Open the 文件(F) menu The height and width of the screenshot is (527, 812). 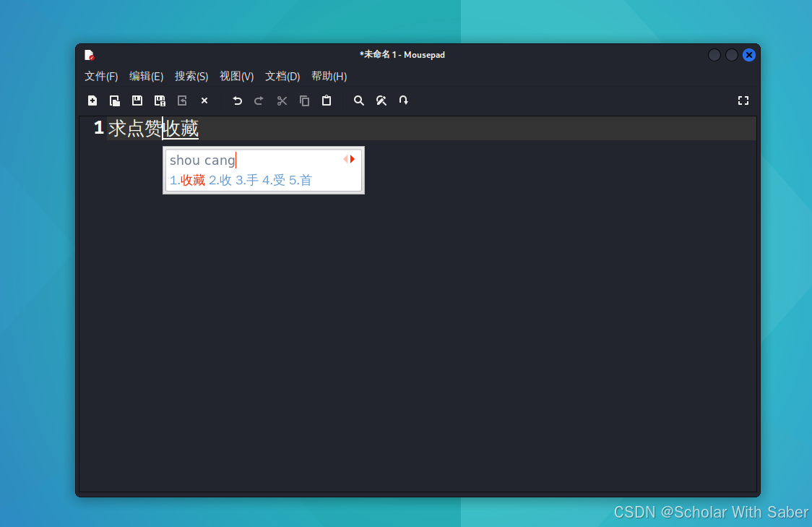[101, 76]
